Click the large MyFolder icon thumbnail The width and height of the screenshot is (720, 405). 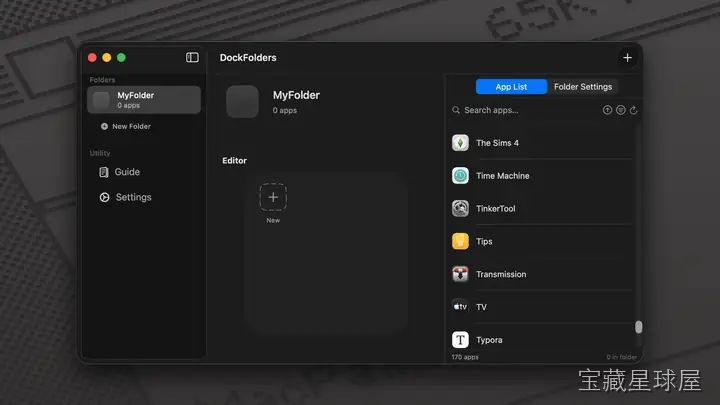coord(242,101)
